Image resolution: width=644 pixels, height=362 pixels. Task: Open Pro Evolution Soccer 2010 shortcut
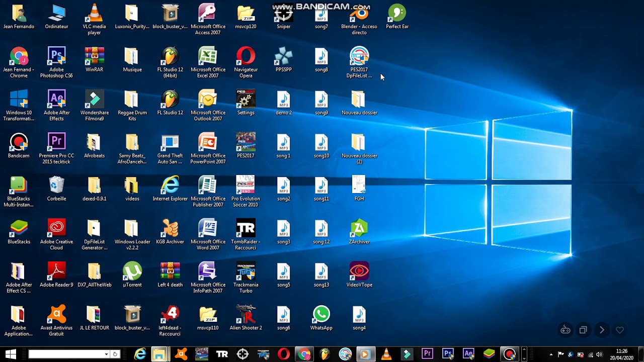[x=246, y=192]
